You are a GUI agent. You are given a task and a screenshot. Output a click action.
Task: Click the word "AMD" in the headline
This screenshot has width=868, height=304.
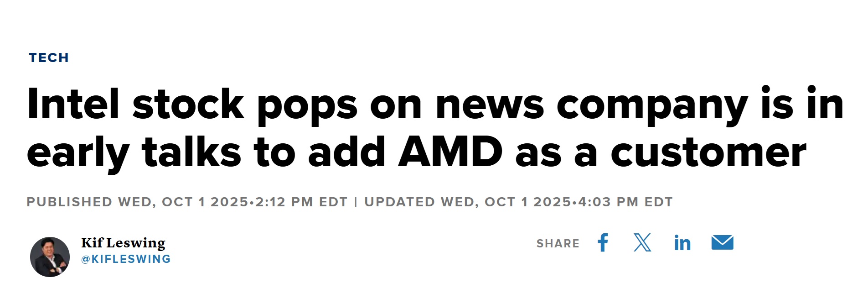click(450, 152)
